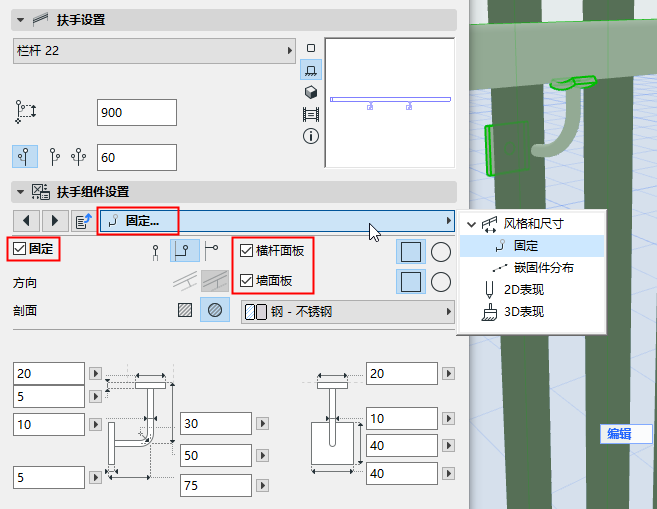Choose round shape for 墙面板

tap(441, 282)
